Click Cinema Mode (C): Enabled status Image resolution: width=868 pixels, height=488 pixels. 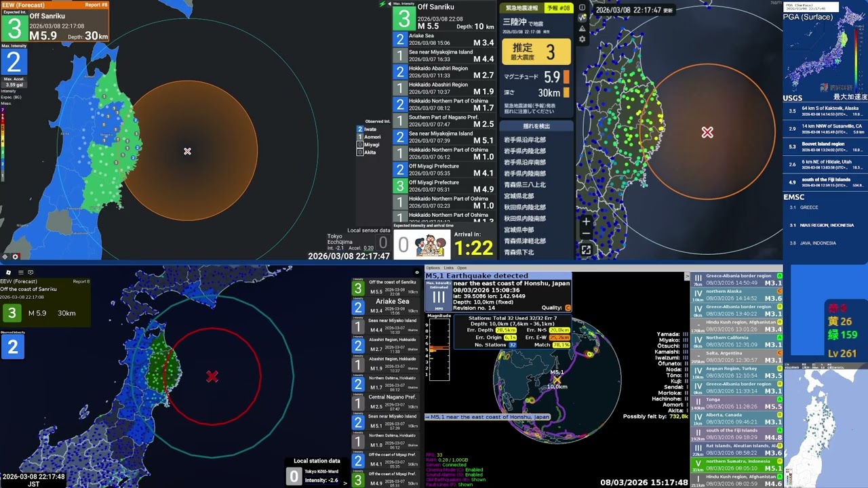[x=454, y=469]
